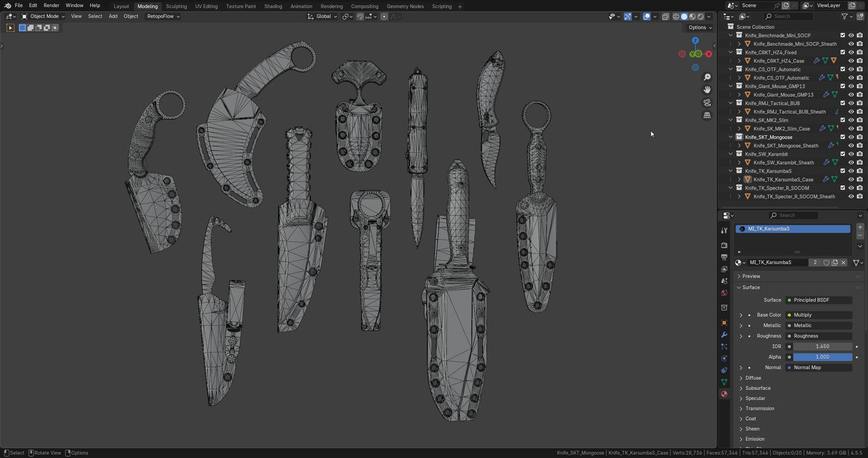Expand the Subsurface panel
Screen dimensions: 868x458
(x=757, y=388)
